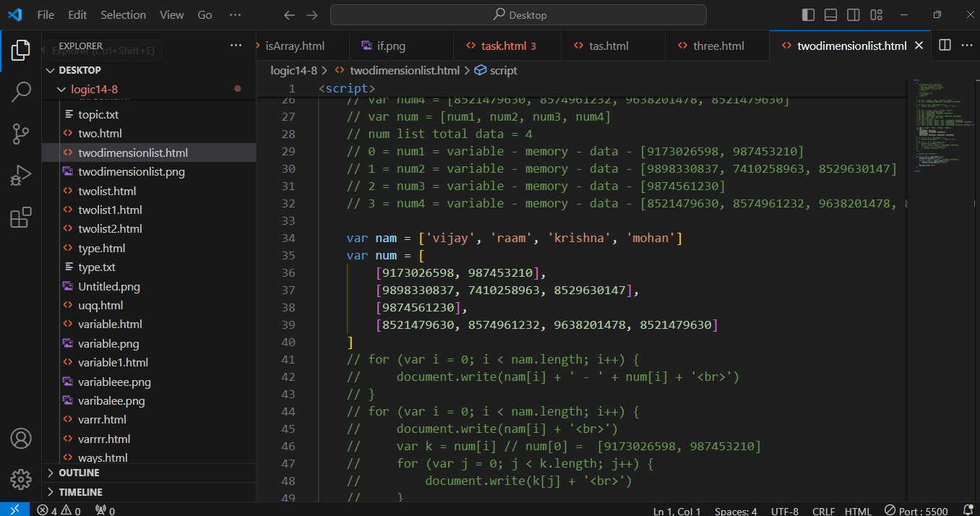Open the Extensions view
This screenshot has width=980, height=516.
pos(21,218)
